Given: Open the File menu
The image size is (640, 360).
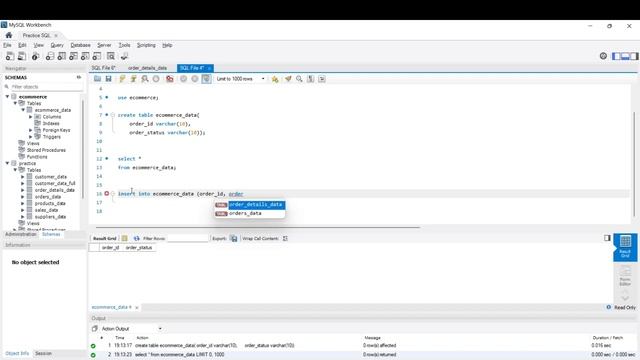Looking at the screenshot, I should pos(7,45).
